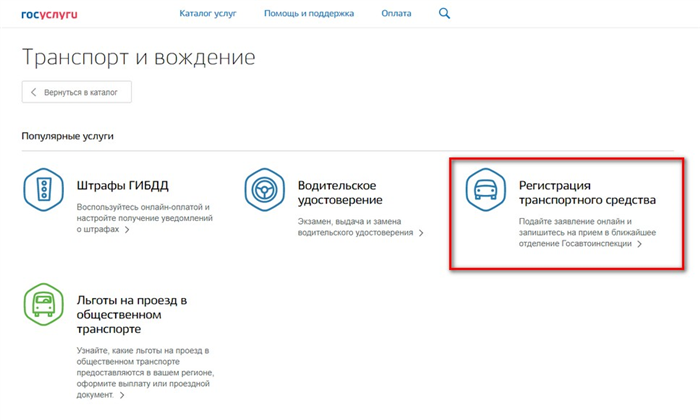Click chevron after водительского удостоверения description
Screen dimensions: 700x420
[x=421, y=233]
